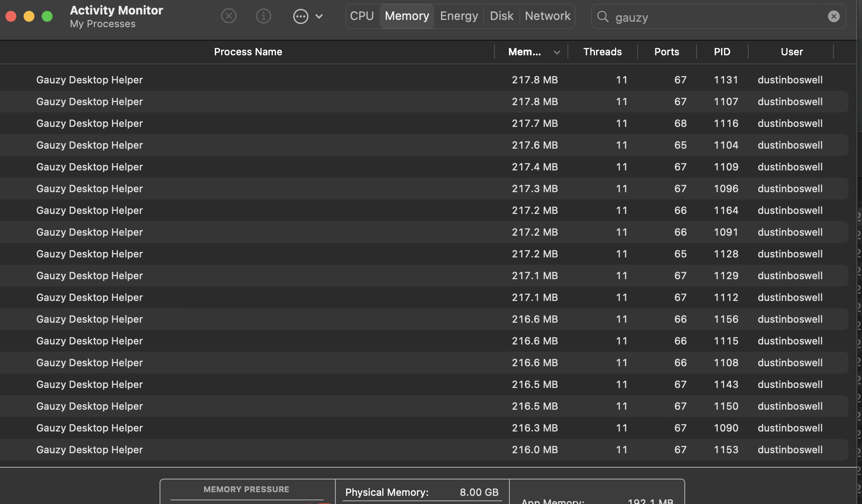Inspect process details with the info icon
This screenshot has width=862, height=504.
point(263,16)
